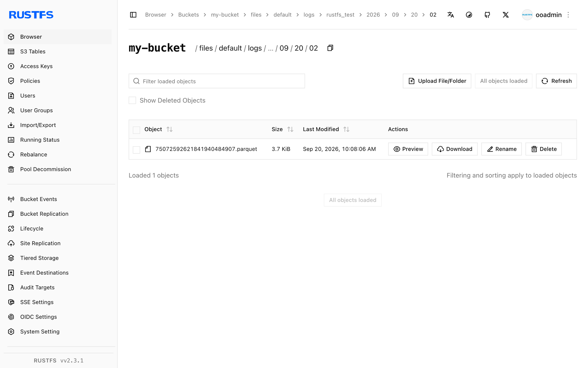Preview the parquet file
Image resolution: width=588 pixels, height=368 pixels.
click(x=408, y=149)
